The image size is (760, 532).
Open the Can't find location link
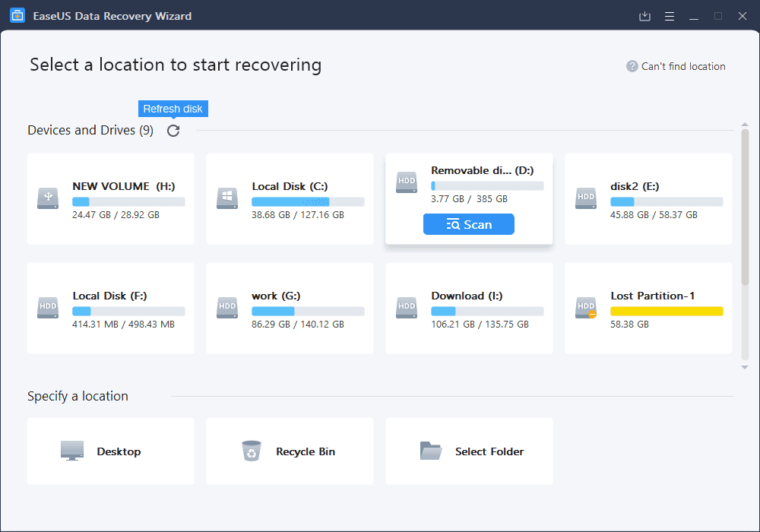click(682, 66)
